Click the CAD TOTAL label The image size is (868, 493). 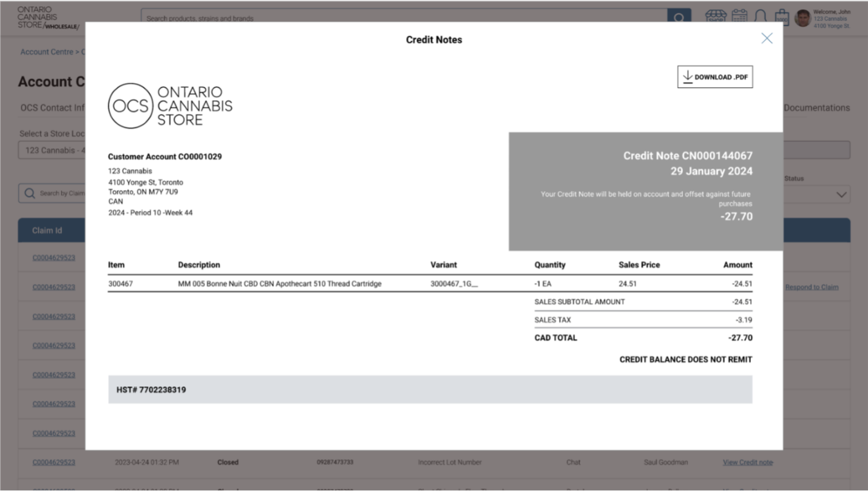[556, 338]
